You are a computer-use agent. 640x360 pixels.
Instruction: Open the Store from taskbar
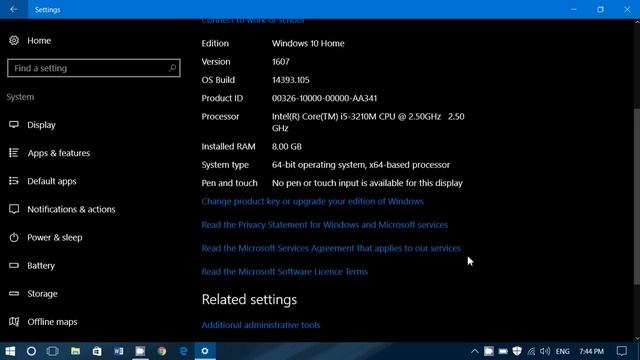pyautogui.click(x=97, y=351)
